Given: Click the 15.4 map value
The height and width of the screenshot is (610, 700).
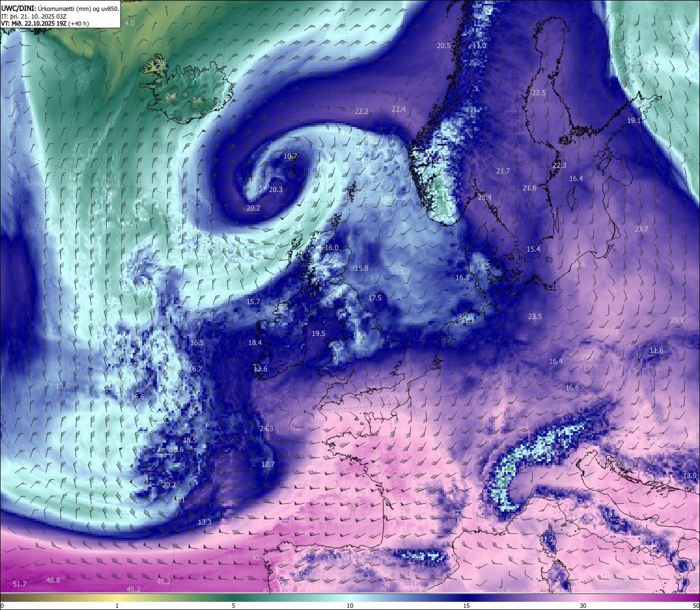Looking at the screenshot, I should pos(533,249).
